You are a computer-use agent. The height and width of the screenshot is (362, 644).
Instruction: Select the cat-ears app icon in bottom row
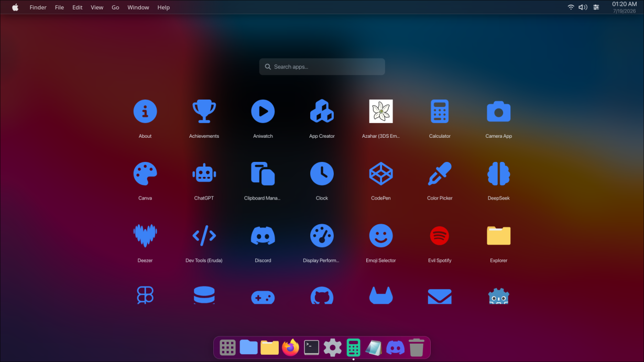click(381, 295)
